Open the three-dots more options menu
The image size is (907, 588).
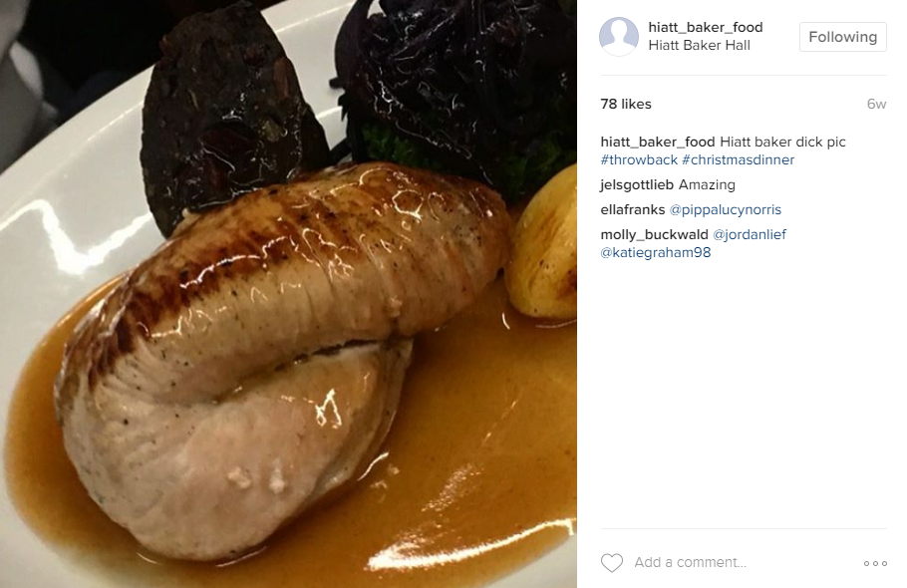coord(875,563)
